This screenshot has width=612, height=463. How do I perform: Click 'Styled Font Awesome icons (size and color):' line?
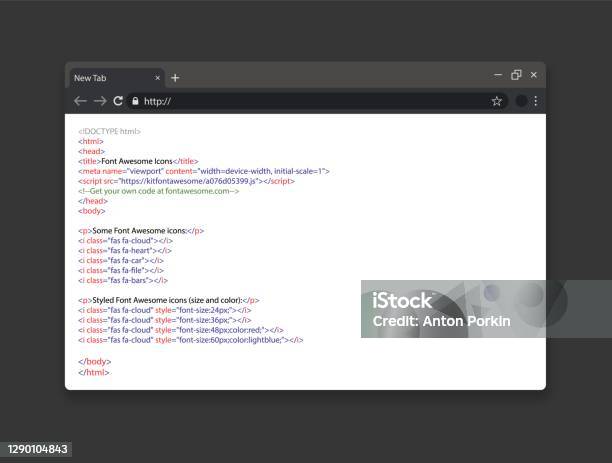(169, 300)
